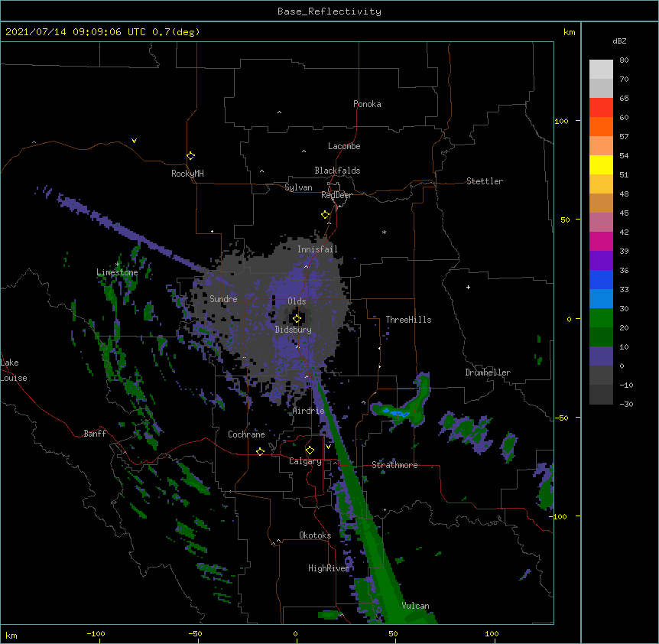The width and height of the screenshot is (659, 644).
Task: Click the RedDeer city label
Action: [336, 195]
